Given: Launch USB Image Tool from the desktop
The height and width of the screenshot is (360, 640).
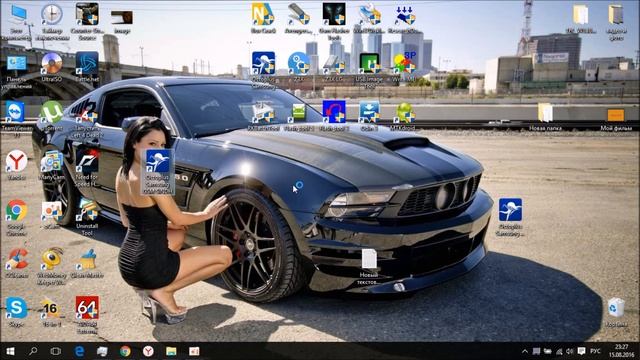Looking at the screenshot, I should (x=369, y=63).
